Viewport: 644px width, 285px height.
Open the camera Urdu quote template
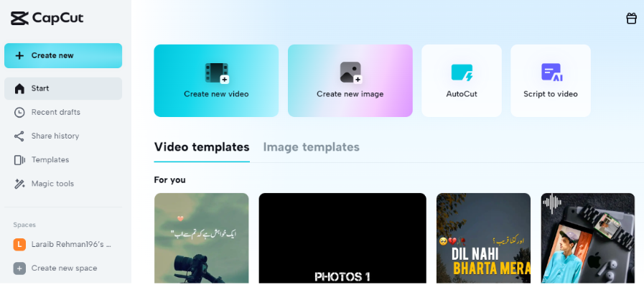pyautogui.click(x=201, y=238)
